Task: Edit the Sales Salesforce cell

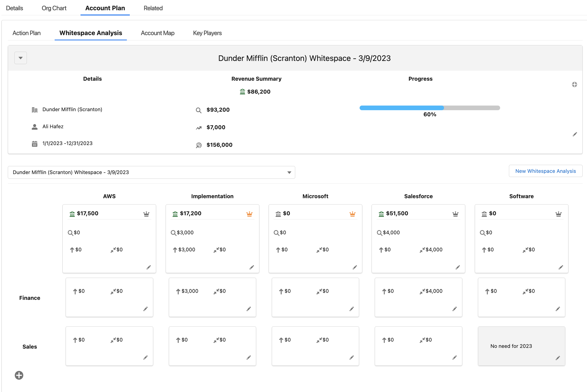Action: tap(455, 357)
